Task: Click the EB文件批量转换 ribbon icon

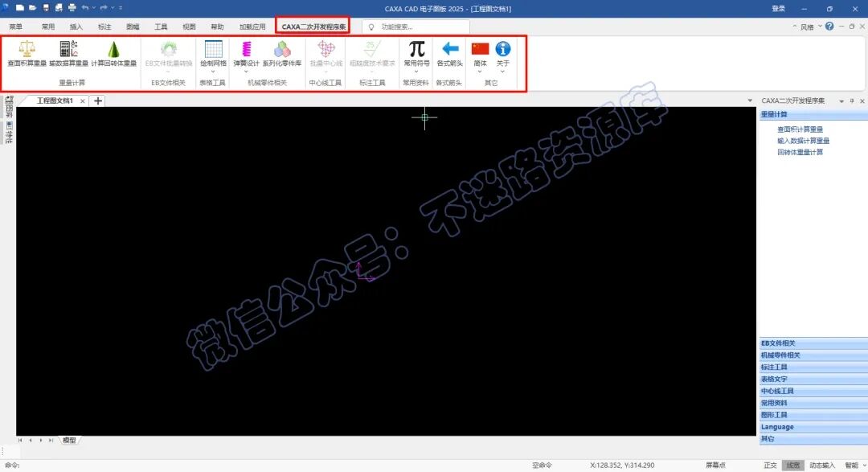Action: (168, 49)
